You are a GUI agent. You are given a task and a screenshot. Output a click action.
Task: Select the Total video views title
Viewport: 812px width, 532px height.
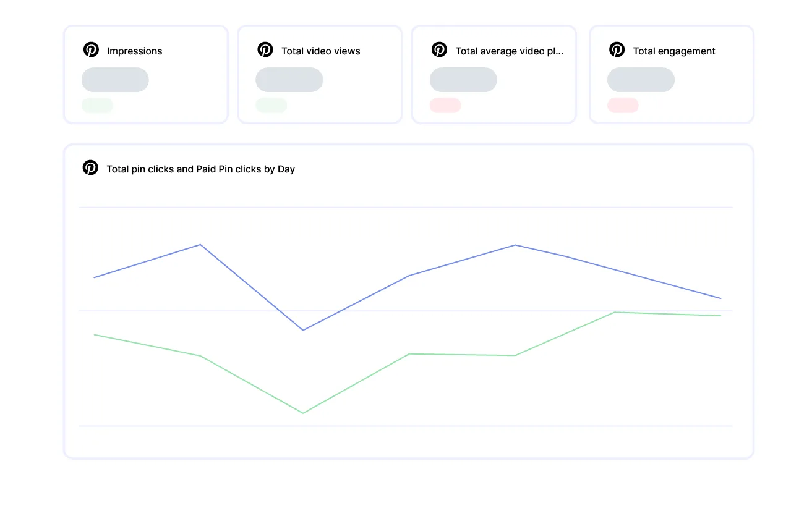pyautogui.click(x=320, y=51)
